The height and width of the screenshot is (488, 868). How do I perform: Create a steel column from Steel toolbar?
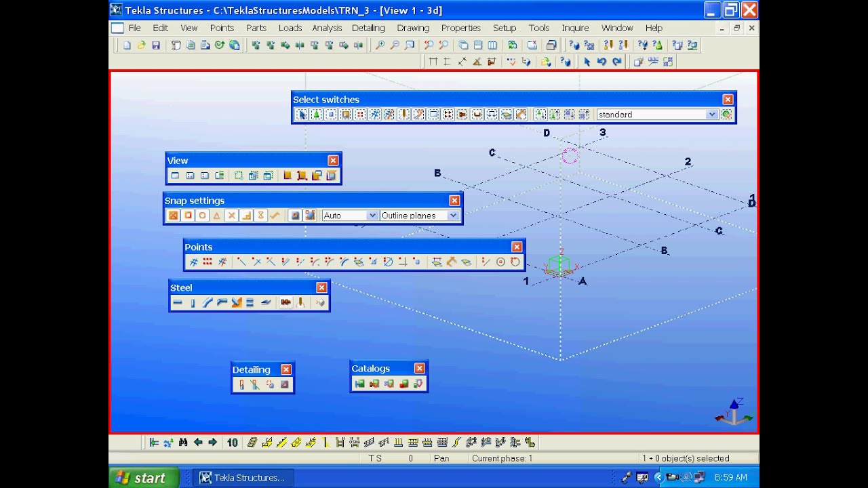click(x=193, y=303)
